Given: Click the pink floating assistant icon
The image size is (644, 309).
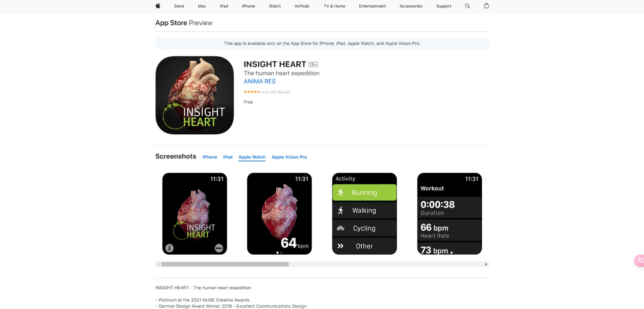Looking at the screenshot, I should point(639,261).
